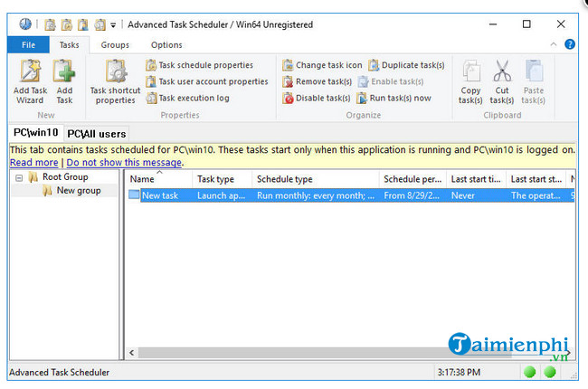
Task: Launch the Add Task Wizard
Action: coord(30,81)
